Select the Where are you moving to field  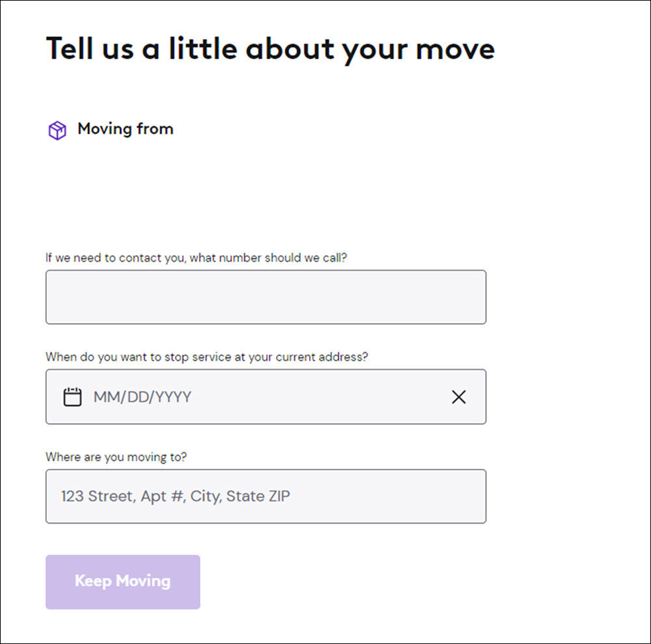[266, 496]
